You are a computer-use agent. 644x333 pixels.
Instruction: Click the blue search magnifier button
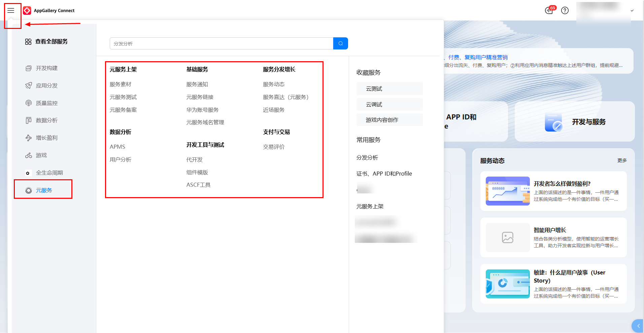point(340,43)
